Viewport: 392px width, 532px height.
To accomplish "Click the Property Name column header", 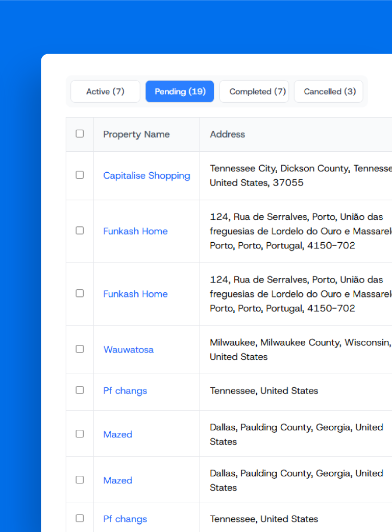I will click(136, 134).
